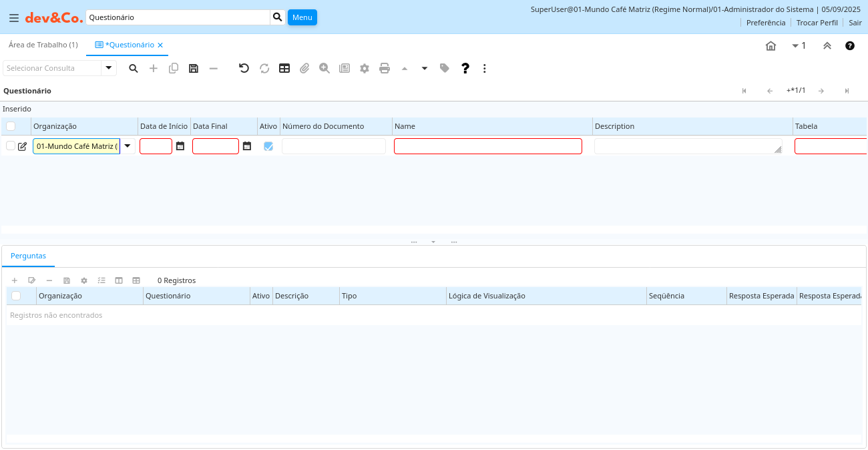Open the Data de Início calendar picker
The width and height of the screenshot is (868, 450).
[180, 146]
